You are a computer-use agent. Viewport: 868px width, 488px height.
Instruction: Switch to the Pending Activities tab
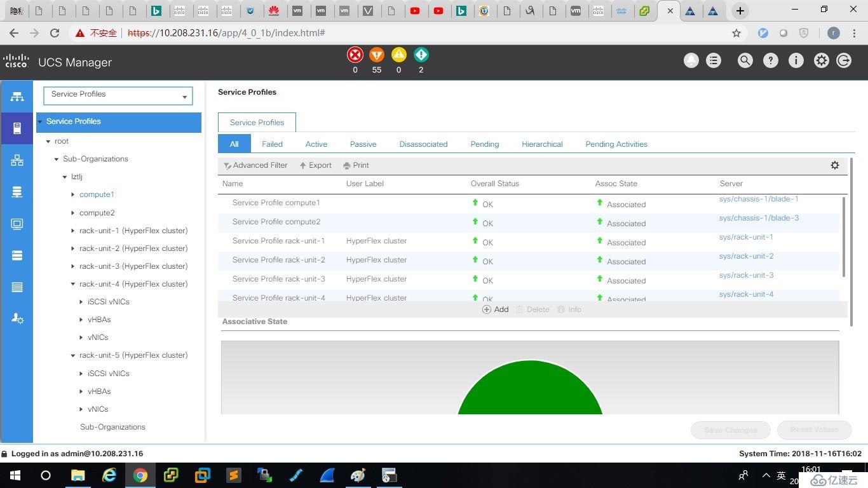tap(616, 144)
